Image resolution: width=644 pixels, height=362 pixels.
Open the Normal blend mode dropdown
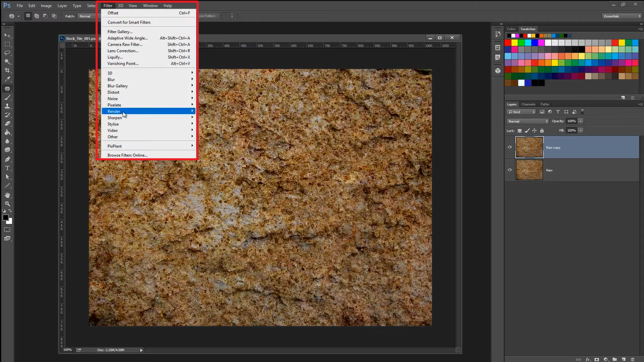[x=528, y=122]
